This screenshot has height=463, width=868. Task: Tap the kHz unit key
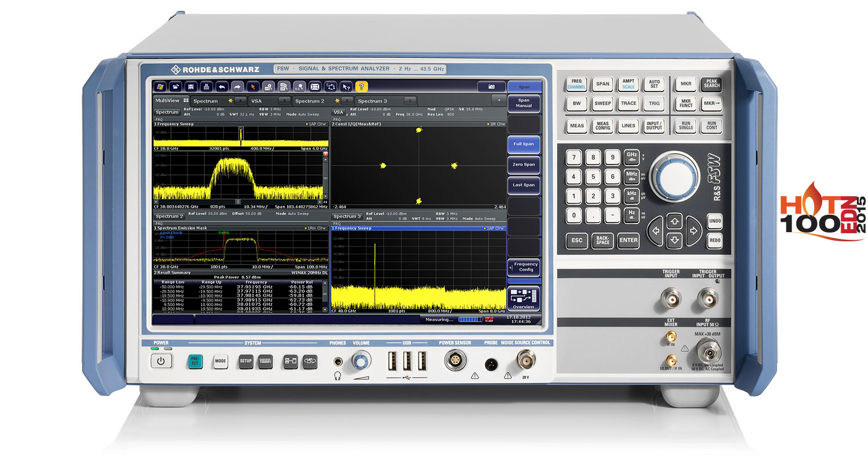[632, 195]
